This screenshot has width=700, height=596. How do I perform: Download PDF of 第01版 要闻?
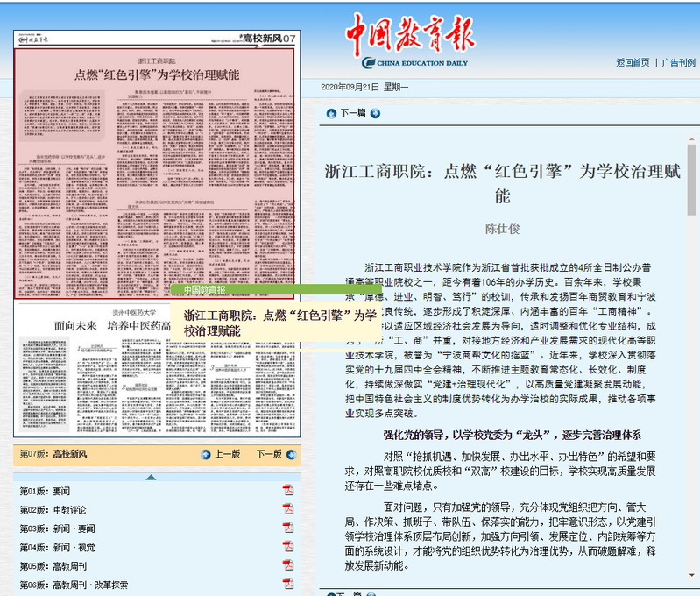pos(287,490)
